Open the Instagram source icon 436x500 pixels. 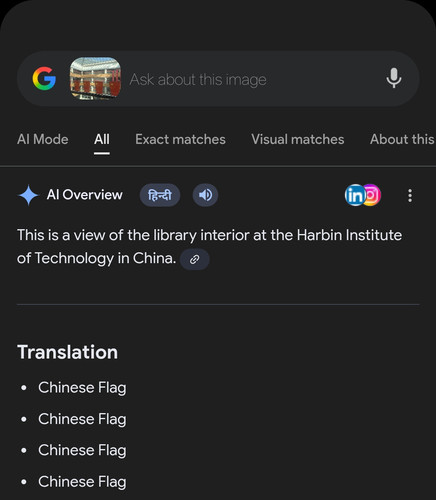(x=372, y=195)
